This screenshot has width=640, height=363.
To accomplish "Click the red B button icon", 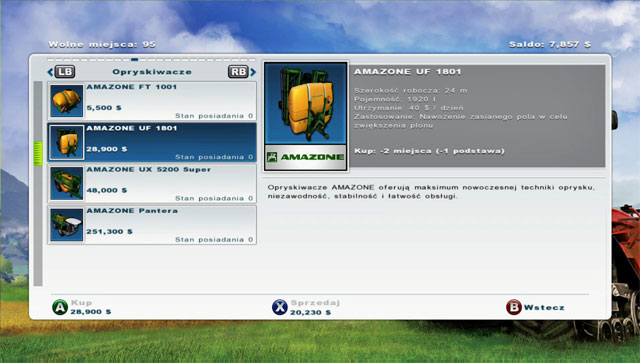I will pyautogui.click(x=513, y=307).
